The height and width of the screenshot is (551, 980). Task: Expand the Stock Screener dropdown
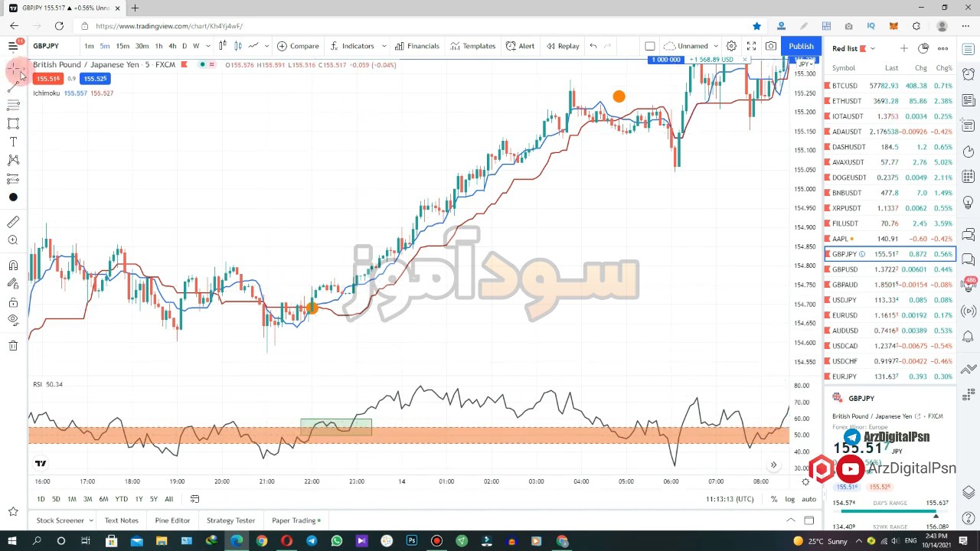90,520
